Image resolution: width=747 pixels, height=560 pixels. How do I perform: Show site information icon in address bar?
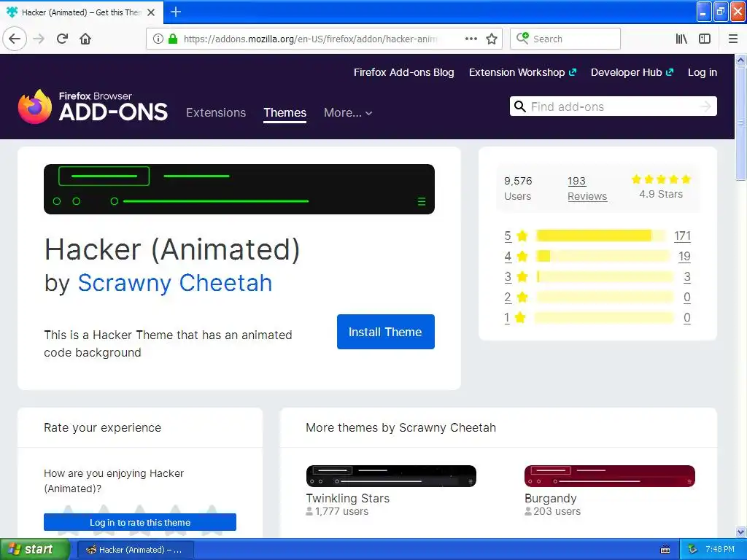tap(158, 39)
